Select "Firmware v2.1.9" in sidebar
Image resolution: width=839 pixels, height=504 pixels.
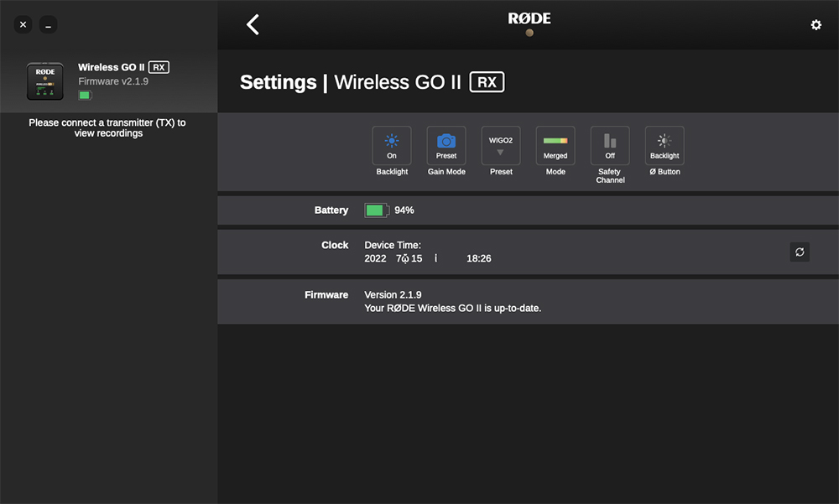(x=113, y=81)
